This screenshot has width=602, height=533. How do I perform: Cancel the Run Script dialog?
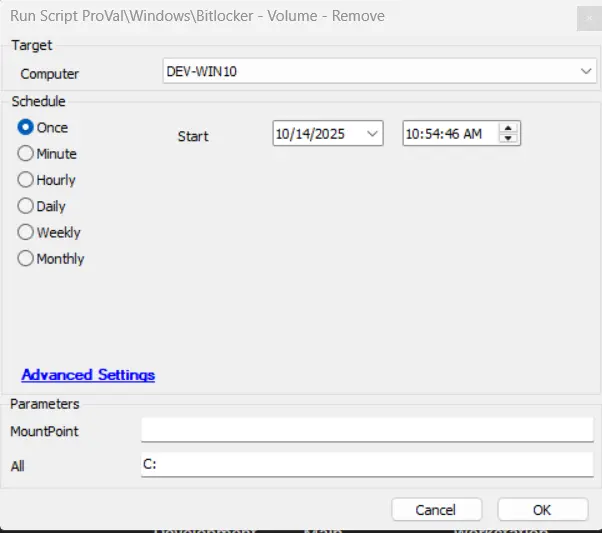(x=437, y=510)
